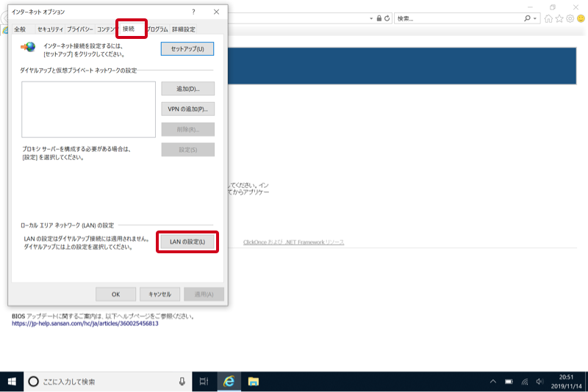
Task: Switch to the セキュリティ tab
Action: [50, 29]
